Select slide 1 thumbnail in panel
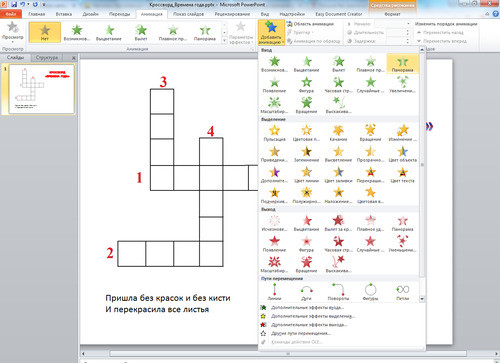This screenshot has height=363, width=500. (41, 89)
